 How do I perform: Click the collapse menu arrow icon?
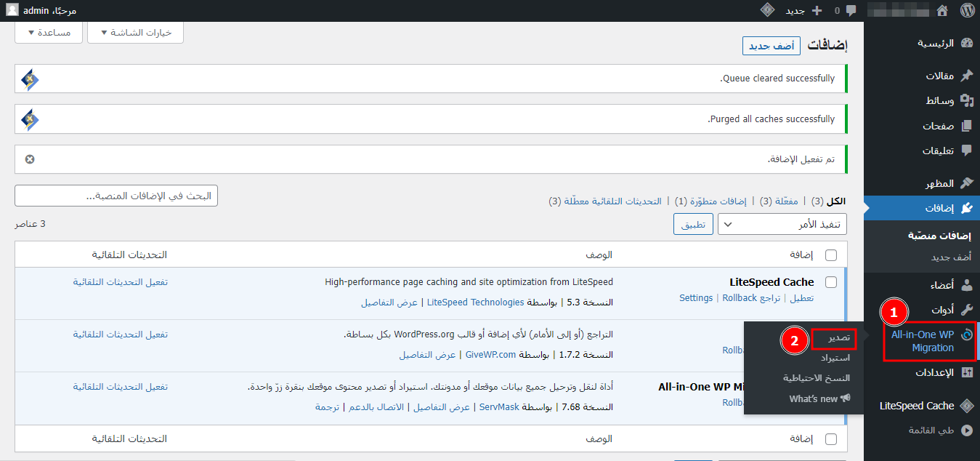tap(966, 430)
